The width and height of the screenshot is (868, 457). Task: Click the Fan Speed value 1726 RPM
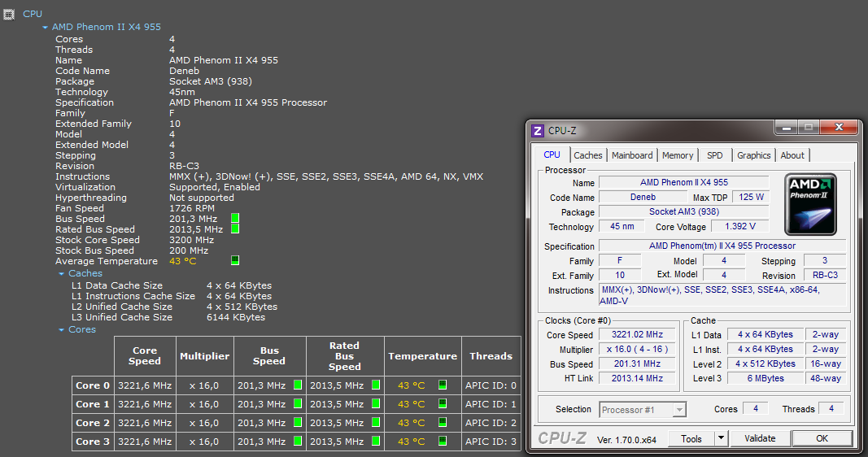coord(192,209)
